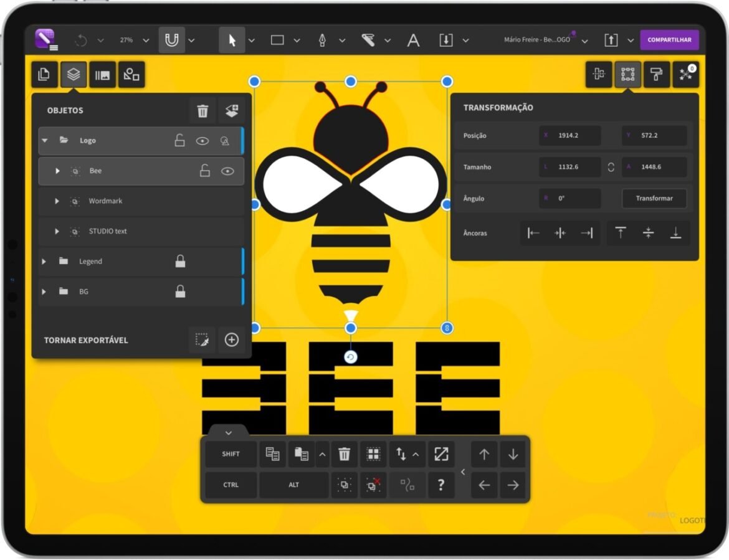This screenshot has height=560, width=729.
Task: Set anchor to vertical center
Action: coord(648,233)
